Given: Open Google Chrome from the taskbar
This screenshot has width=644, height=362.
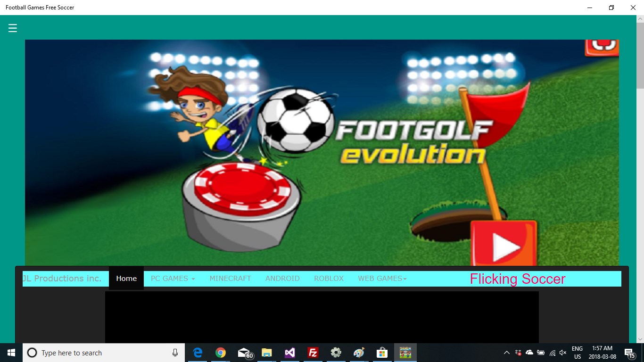Looking at the screenshot, I should pyautogui.click(x=221, y=353).
